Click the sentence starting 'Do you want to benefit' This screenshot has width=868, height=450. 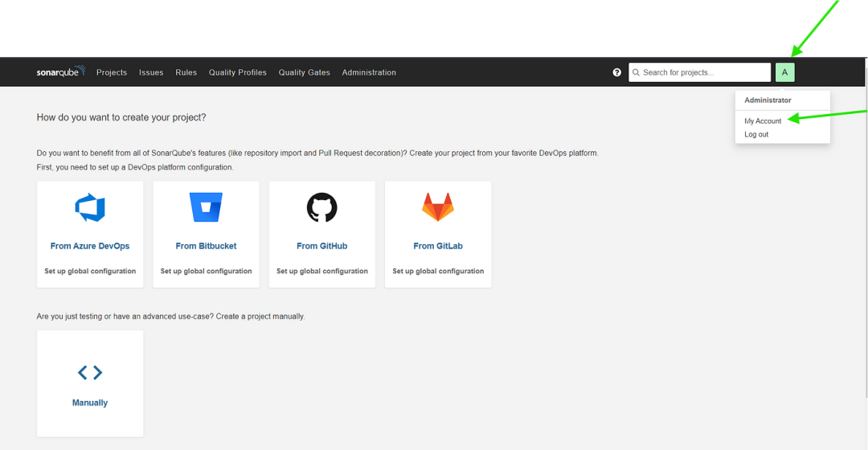317,153
